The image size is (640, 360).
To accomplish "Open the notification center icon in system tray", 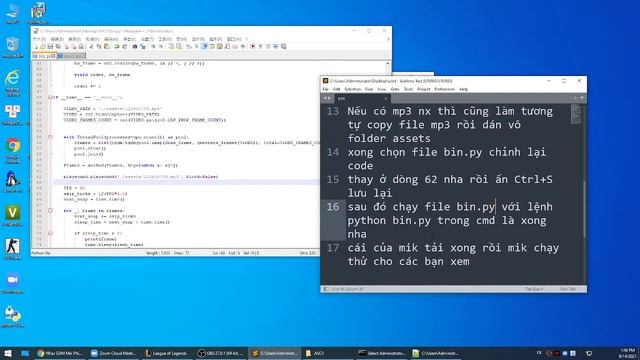I will point(589,353).
